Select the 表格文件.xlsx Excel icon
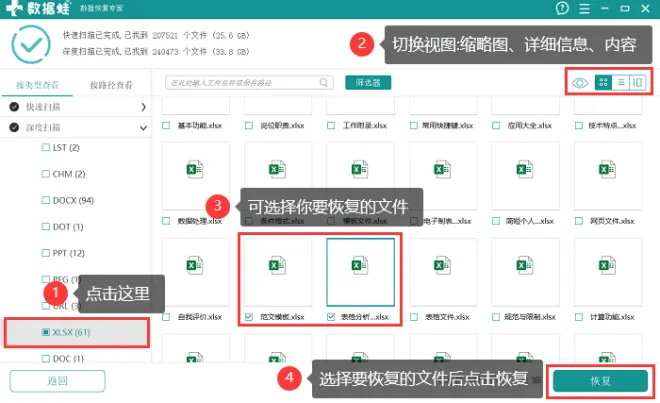 pyautogui.click(x=442, y=265)
